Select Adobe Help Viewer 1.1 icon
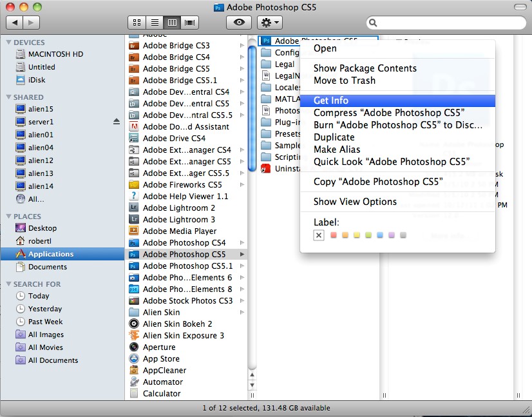Screen dimensions: 532x417 (x=134, y=197)
